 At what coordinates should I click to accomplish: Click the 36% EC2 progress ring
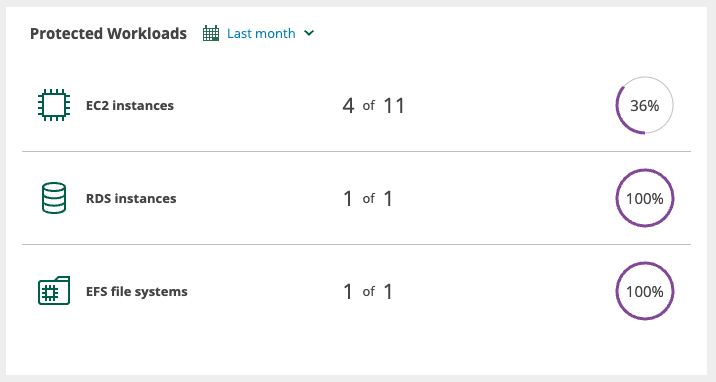(644, 105)
